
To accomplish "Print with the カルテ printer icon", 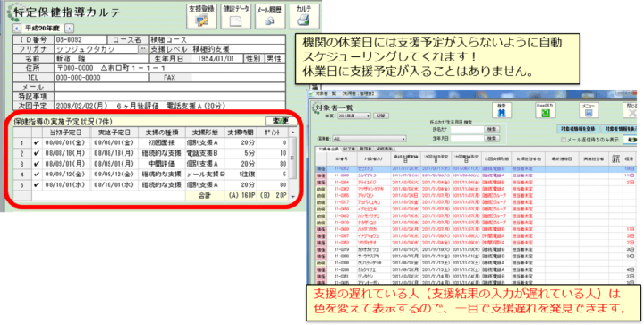I will 303,16.
